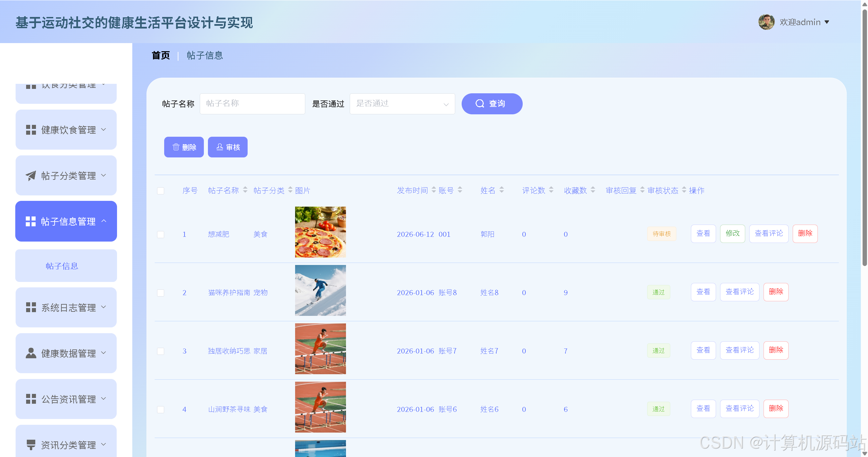Check the row checkbox for 想减肥
The height and width of the screenshot is (457, 868).
tap(161, 234)
